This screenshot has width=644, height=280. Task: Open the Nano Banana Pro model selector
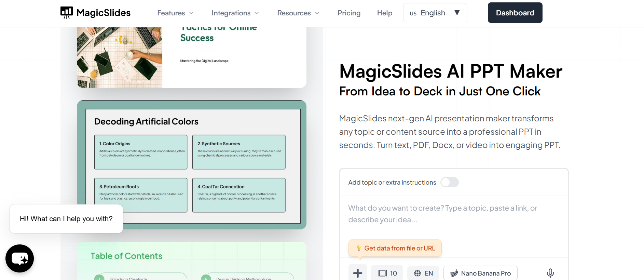[480, 273]
